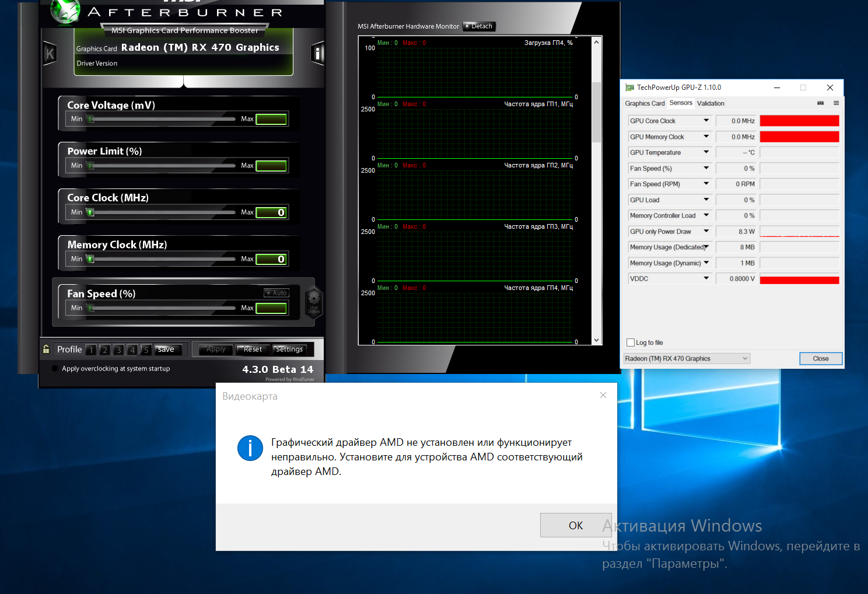Image resolution: width=868 pixels, height=594 pixels.
Task: Click the '0.8000 V' VDDC value
Action: point(742,279)
